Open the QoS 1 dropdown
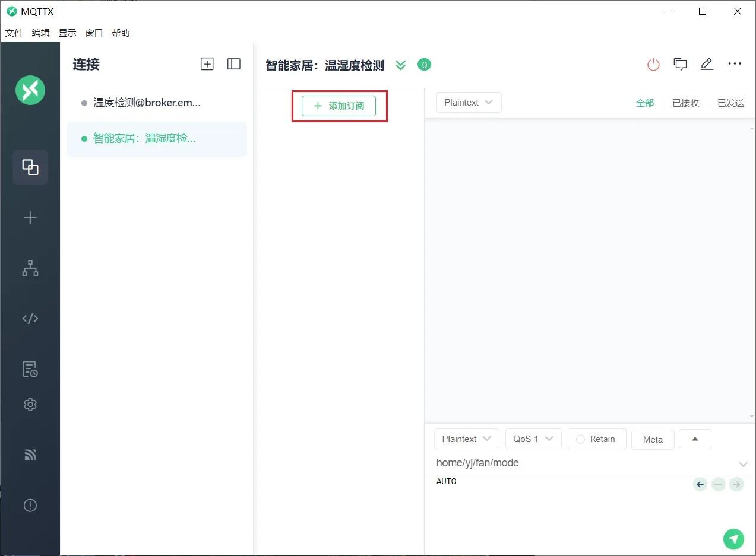Screen dimensions: 756x556 [x=533, y=439]
